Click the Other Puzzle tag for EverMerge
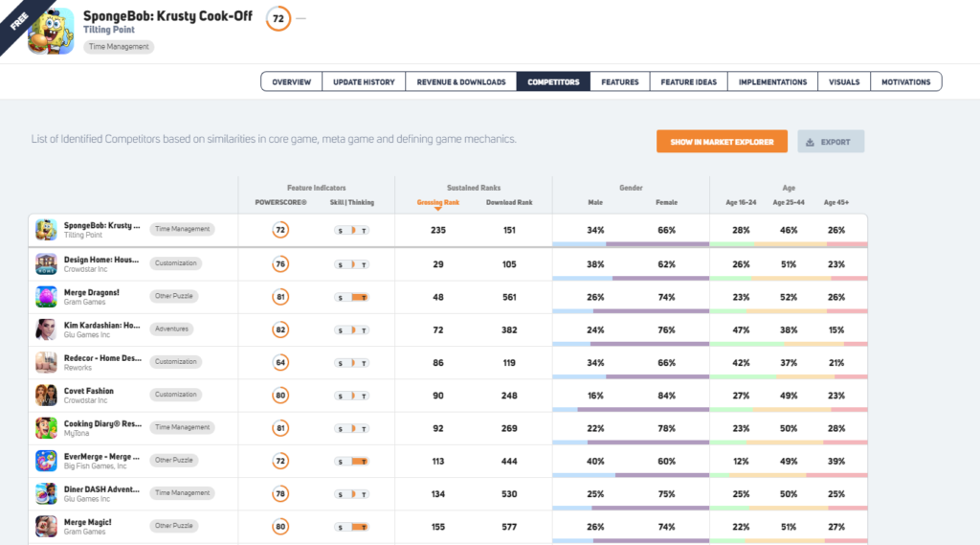The image size is (980, 545). [174, 461]
